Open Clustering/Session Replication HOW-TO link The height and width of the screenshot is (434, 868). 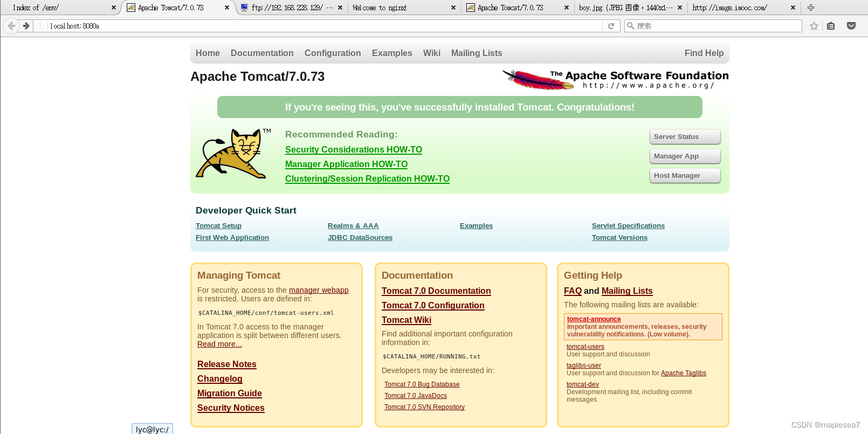pyautogui.click(x=367, y=178)
